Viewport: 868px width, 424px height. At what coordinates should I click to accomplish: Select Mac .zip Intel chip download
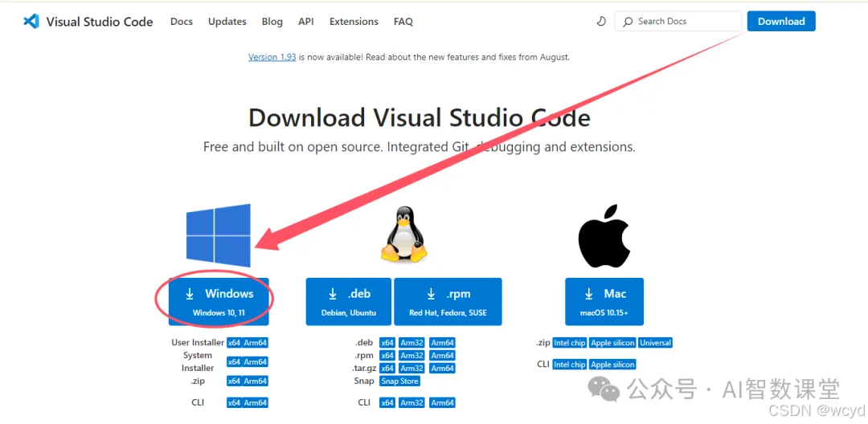(x=570, y=343)
